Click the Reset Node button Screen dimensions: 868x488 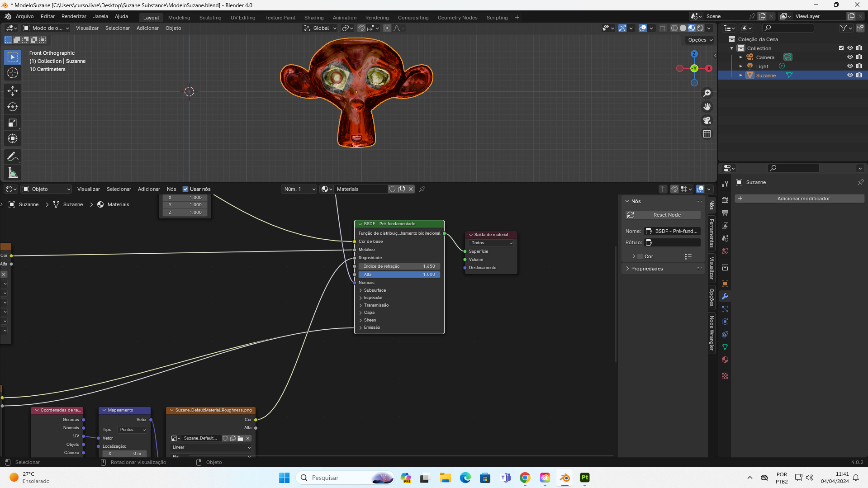click(663, 215)
